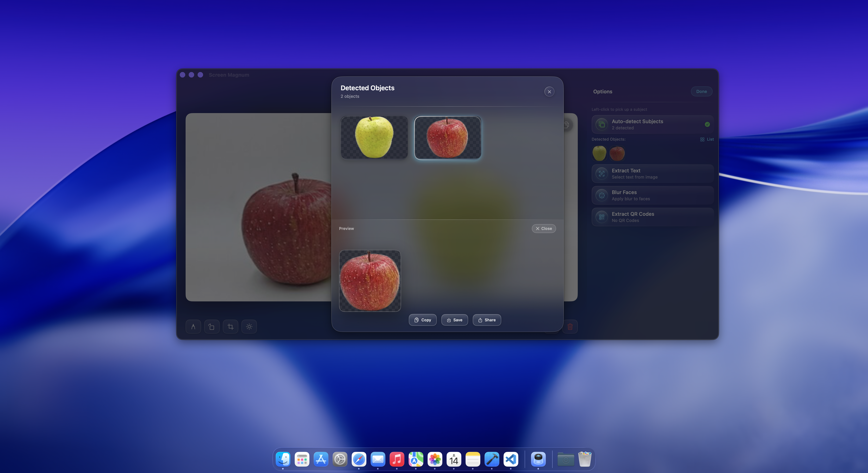Click the Blur Faces option
The image size is (868, 473).
pos(652,195)
